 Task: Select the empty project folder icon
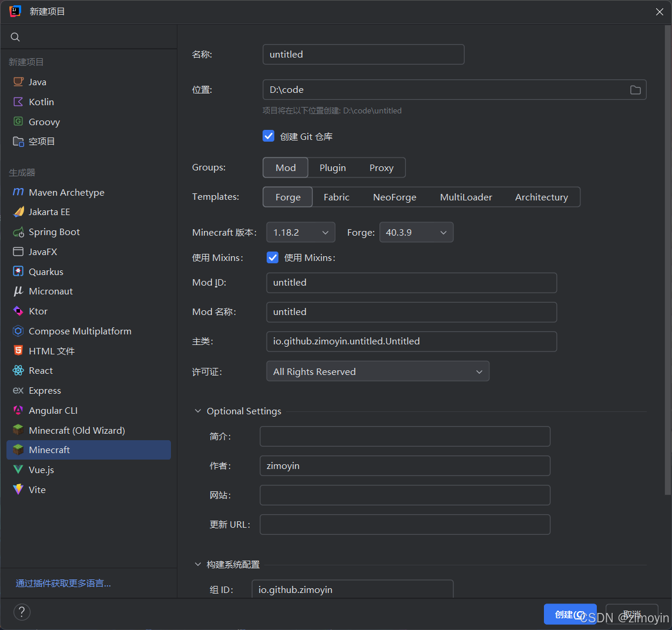(18, 141)
